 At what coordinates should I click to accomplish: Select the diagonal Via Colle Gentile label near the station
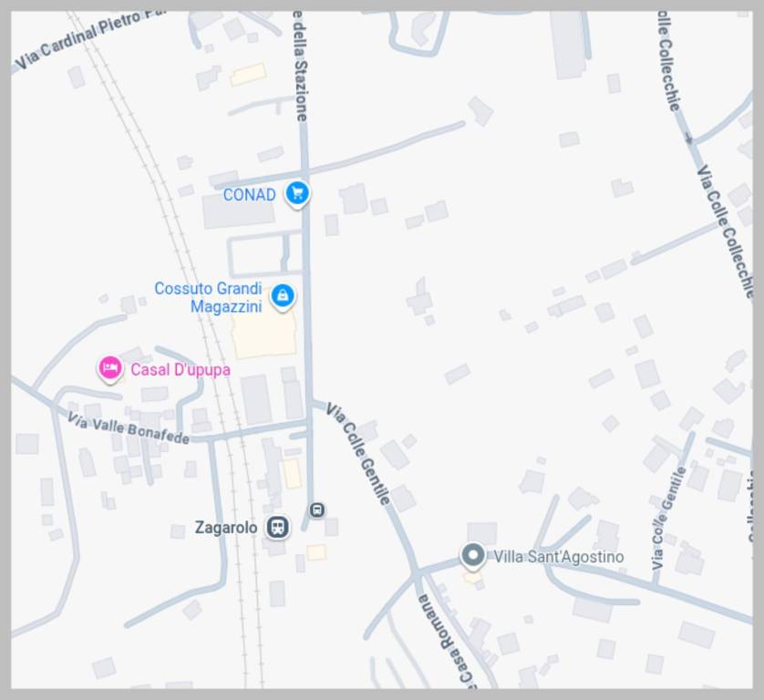click(358, 454)
